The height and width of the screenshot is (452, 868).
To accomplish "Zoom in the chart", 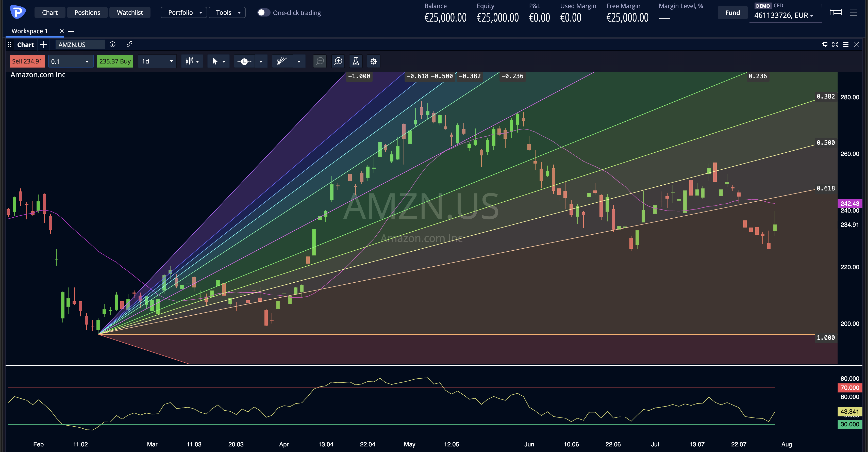I will click(x=338, y=61).
